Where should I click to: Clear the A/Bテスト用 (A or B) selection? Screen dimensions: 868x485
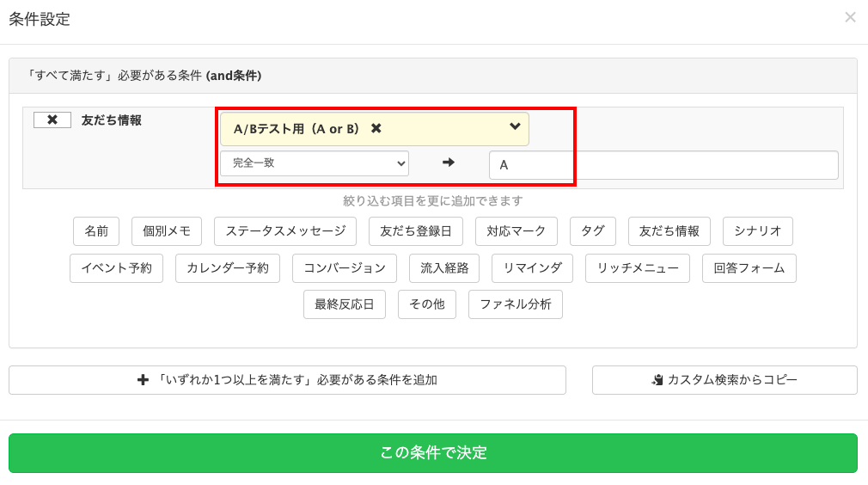pos(376,128)
